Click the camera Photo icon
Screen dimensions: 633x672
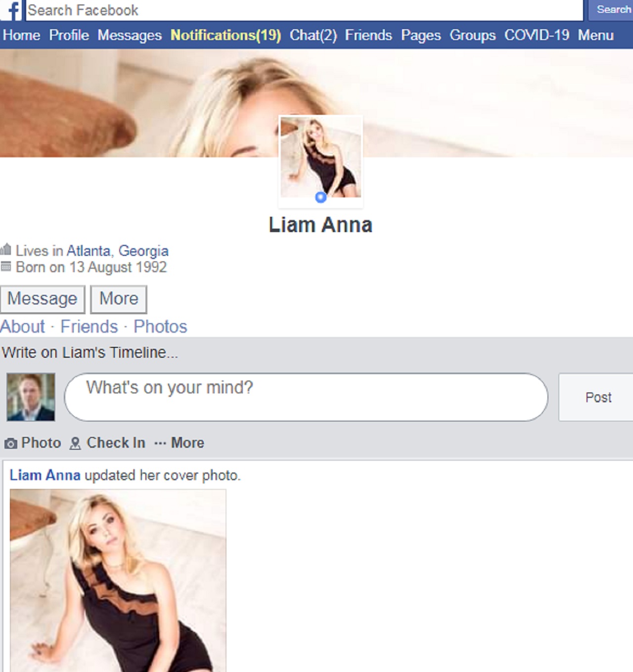tap(10, 443)
